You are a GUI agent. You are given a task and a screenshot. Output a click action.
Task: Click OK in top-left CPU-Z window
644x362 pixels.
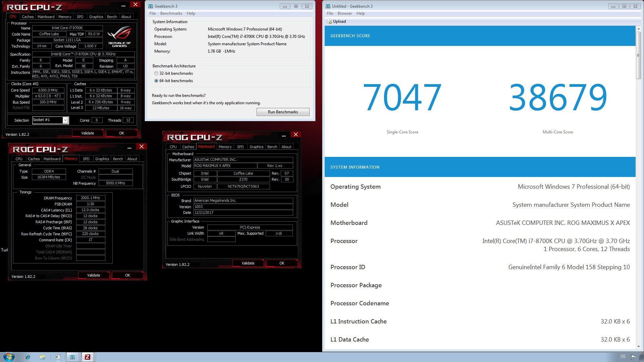tap(121, 133)
